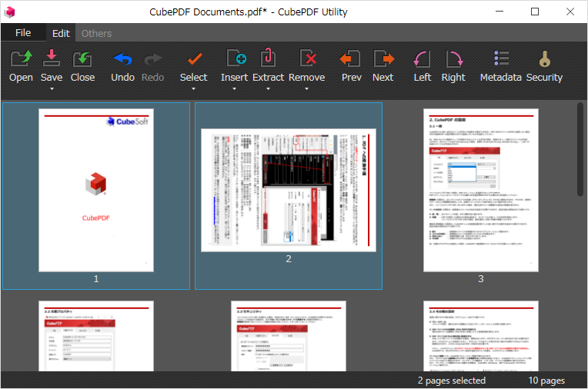588x389 pixels.
Task: Switch to the Others tab
Action: 96,33
